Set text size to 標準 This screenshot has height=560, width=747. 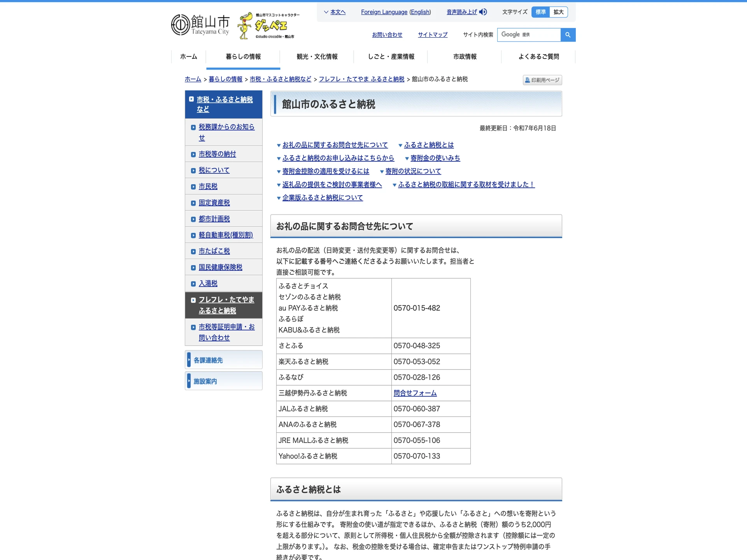click(540, 12)
